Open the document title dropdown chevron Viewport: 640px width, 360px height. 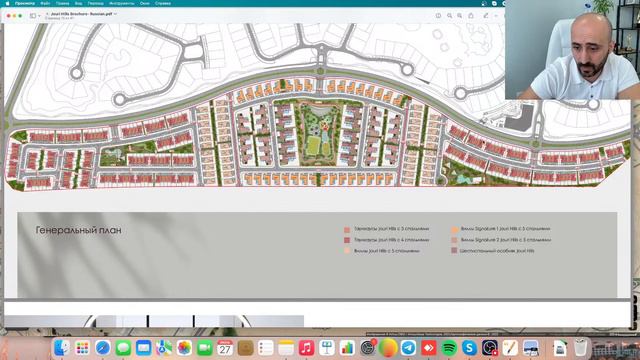(x=116, y=14)
